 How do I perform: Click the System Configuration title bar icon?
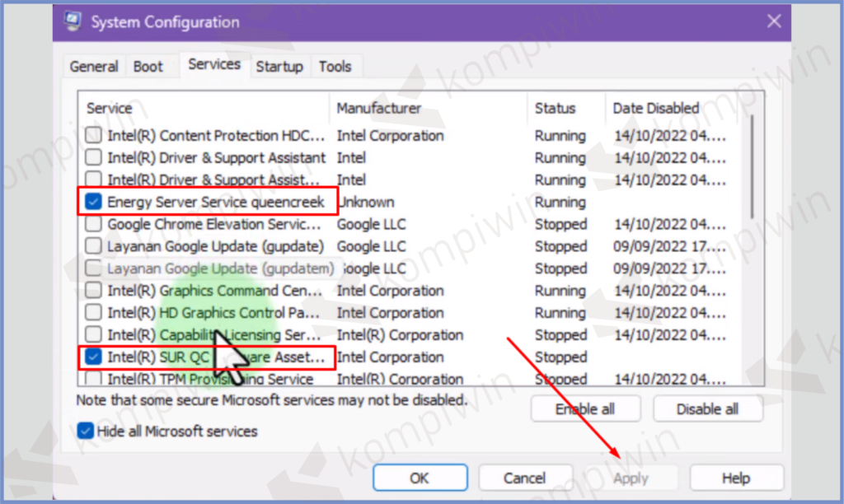pyautogui.click(x=73, y=22)
